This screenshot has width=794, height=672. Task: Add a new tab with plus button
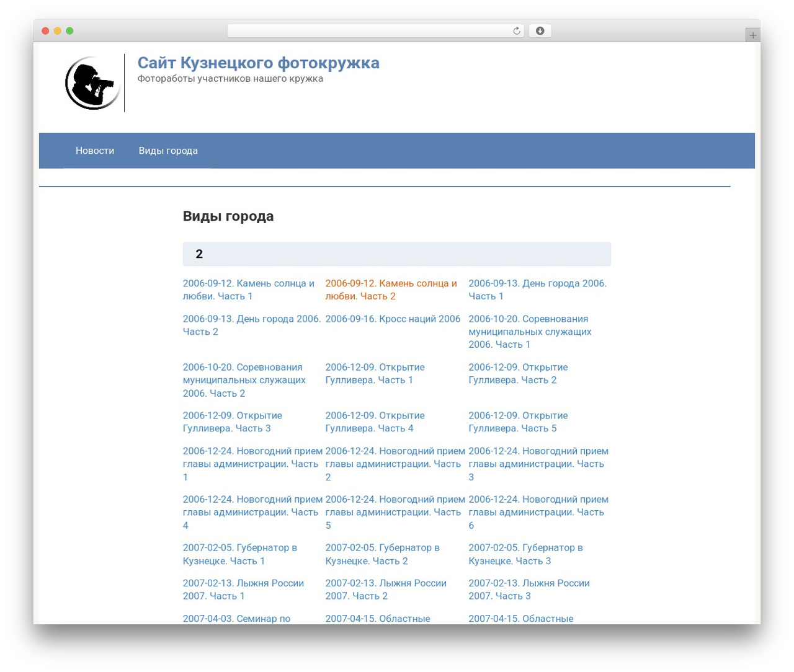(x=752, y=35)
